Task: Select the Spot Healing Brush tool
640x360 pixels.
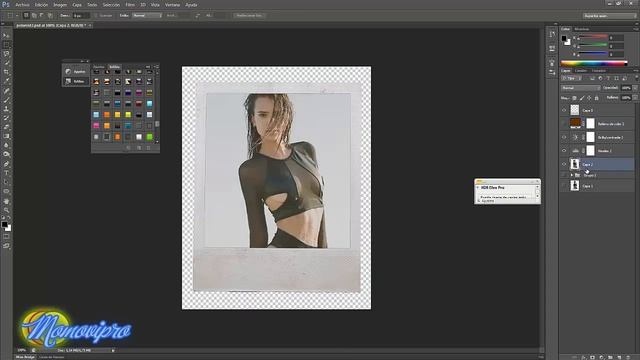Action: (6, 91)
